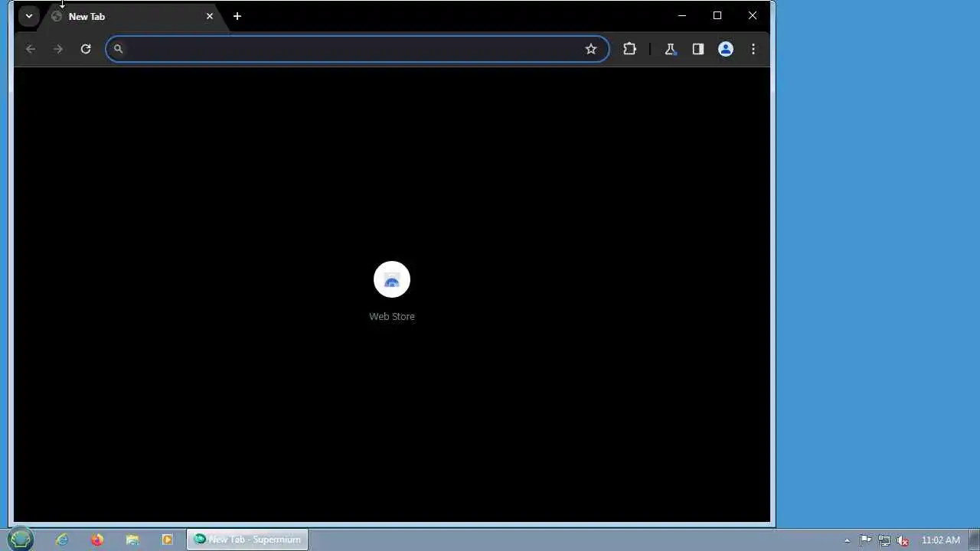Go forward to next page
The height and width of the screenshot is (551, 980).
[x=58, y=49]
